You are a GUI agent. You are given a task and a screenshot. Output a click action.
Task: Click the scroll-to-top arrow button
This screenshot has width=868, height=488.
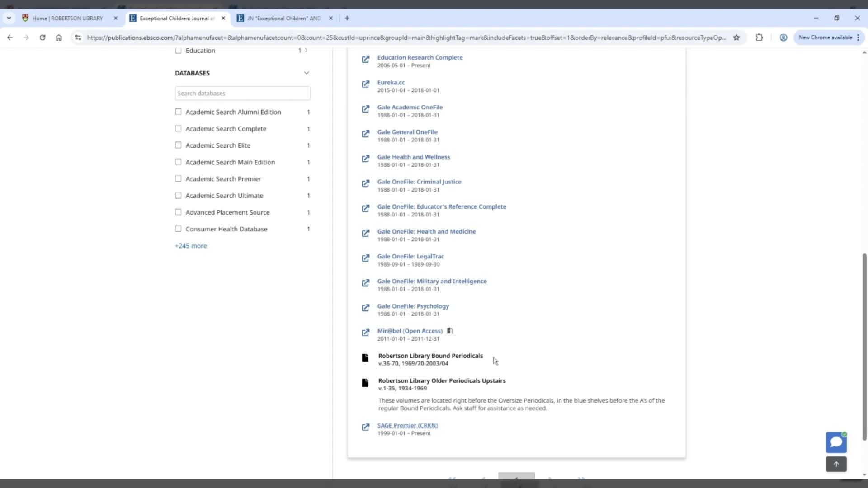836,464
